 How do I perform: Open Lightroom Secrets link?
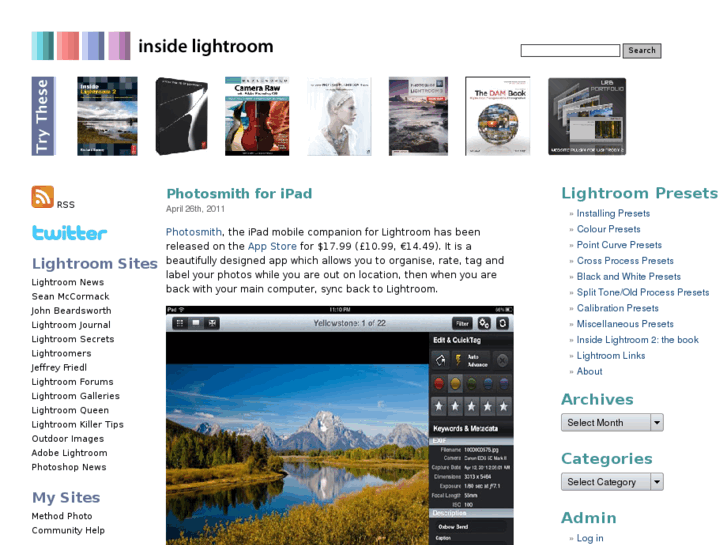pos(73,339)
